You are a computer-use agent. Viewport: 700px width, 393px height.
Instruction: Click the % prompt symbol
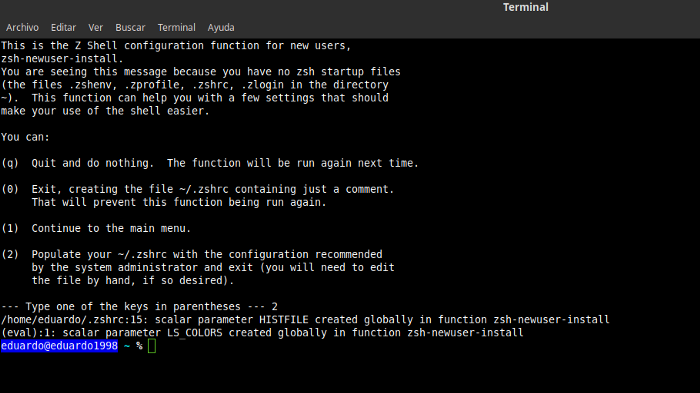(x=139, y=346)
